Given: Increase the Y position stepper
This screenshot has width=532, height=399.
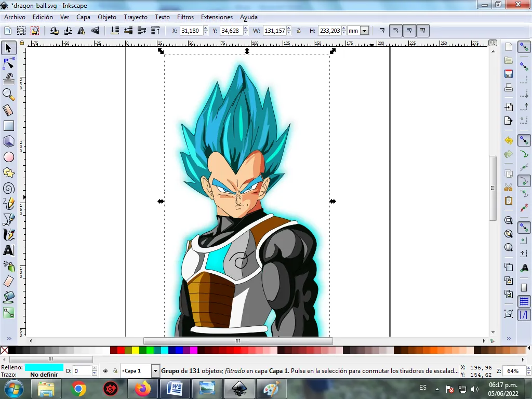Looking at the screenshot, I should click(x=246, y=28).
